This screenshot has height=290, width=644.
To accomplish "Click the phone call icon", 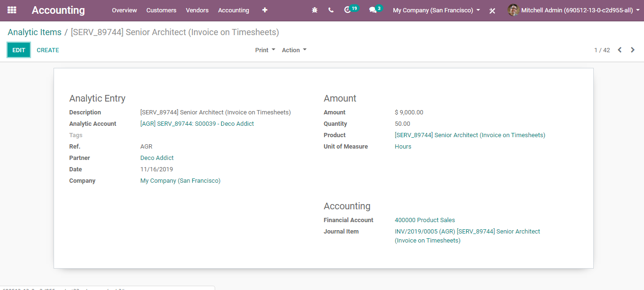I will 331,10.
